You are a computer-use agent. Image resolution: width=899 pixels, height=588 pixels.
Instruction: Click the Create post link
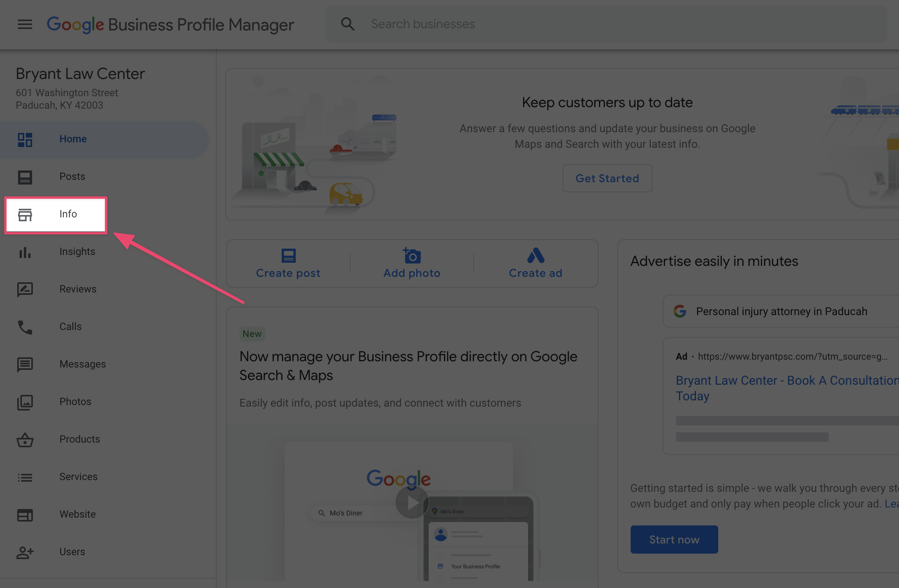point(288,273)
